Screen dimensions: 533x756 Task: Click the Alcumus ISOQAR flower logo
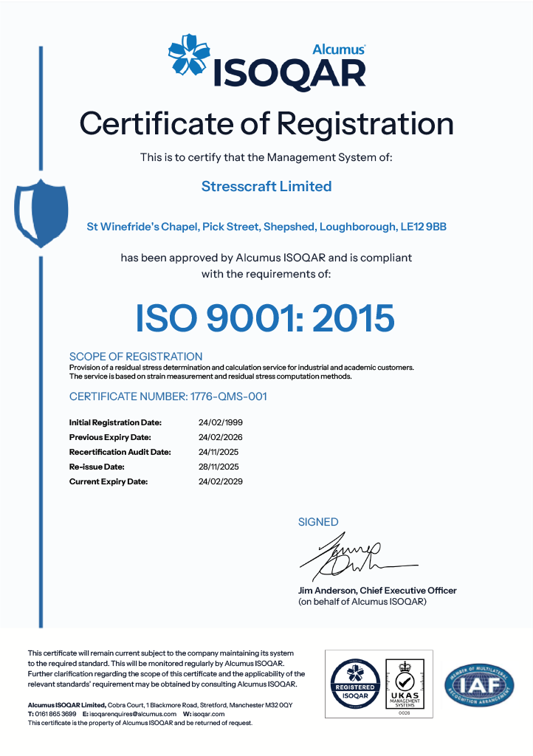coord(189,55)
